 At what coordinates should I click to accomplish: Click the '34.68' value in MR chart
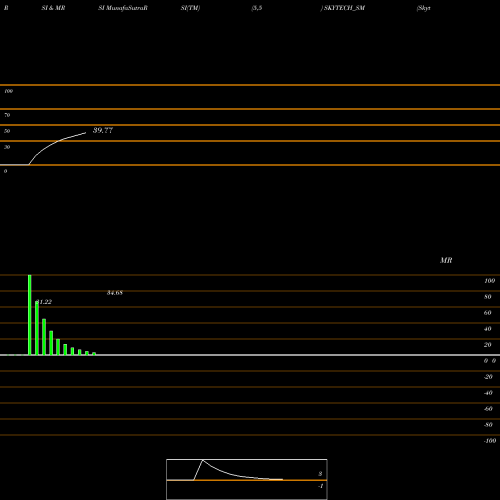(115, 293)
